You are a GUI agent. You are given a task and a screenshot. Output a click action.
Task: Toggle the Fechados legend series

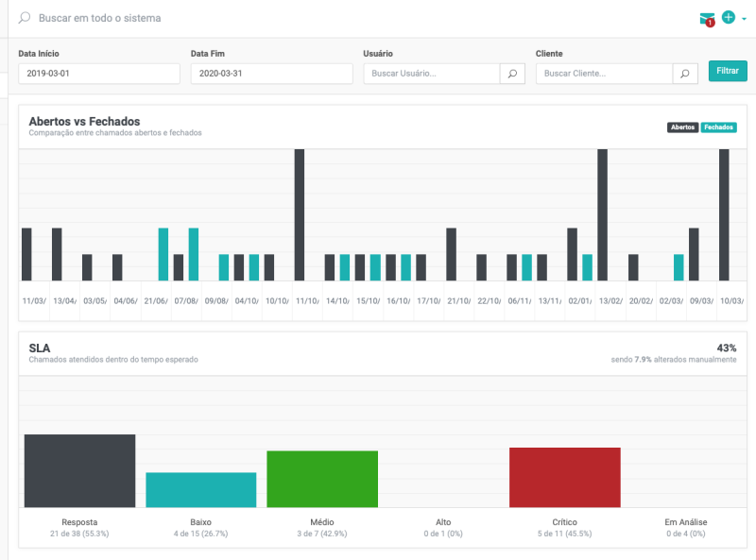(x=719, y=127)
